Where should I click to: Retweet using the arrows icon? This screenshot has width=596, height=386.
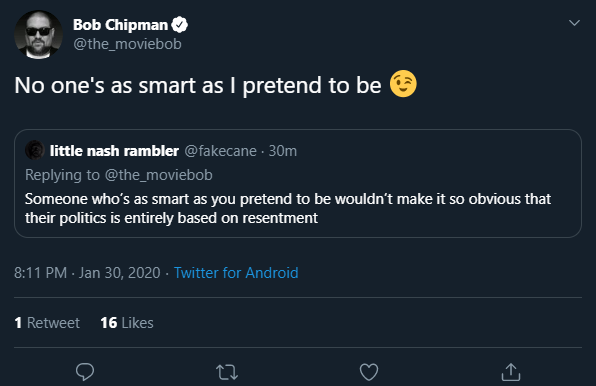(227, 372)
